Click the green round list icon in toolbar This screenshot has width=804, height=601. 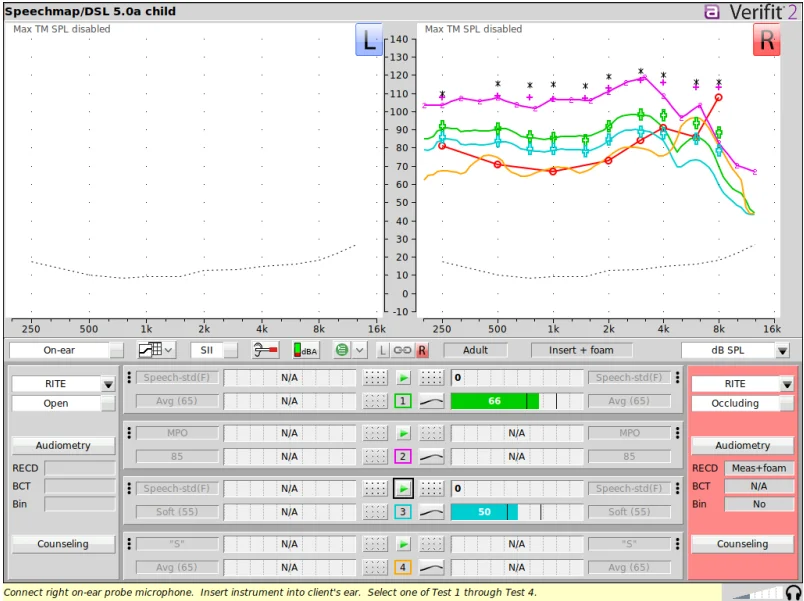[342, 350]
